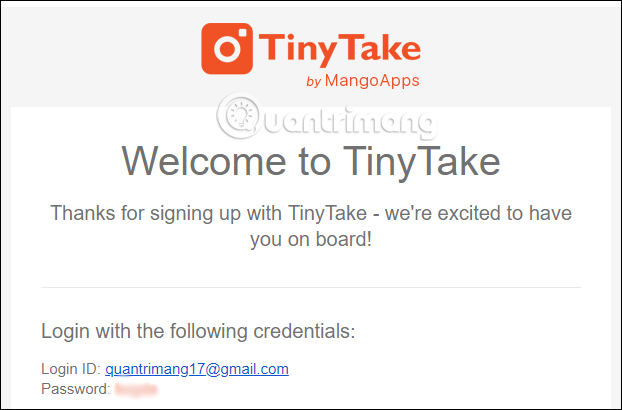Viewport: 622px width, 410px height.
Task: Click the Quantrimang lightbulb watermark icon
Action: click(239, 115)
